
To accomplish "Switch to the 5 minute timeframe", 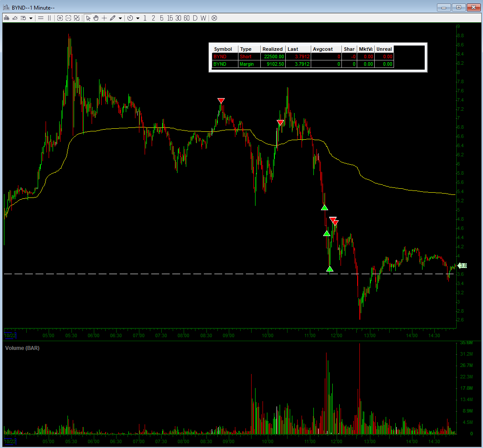I will 161,18.
